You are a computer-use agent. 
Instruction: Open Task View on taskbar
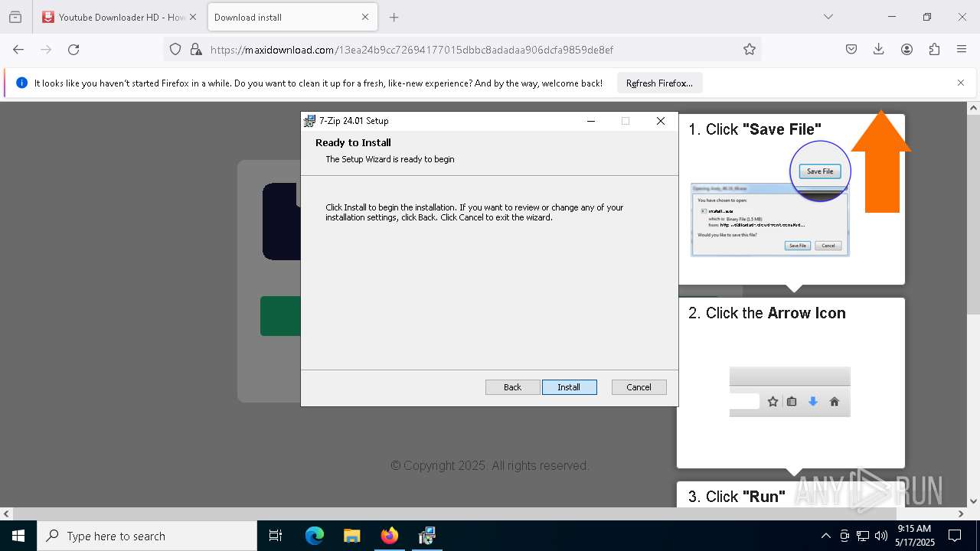[x=276, y=536]
